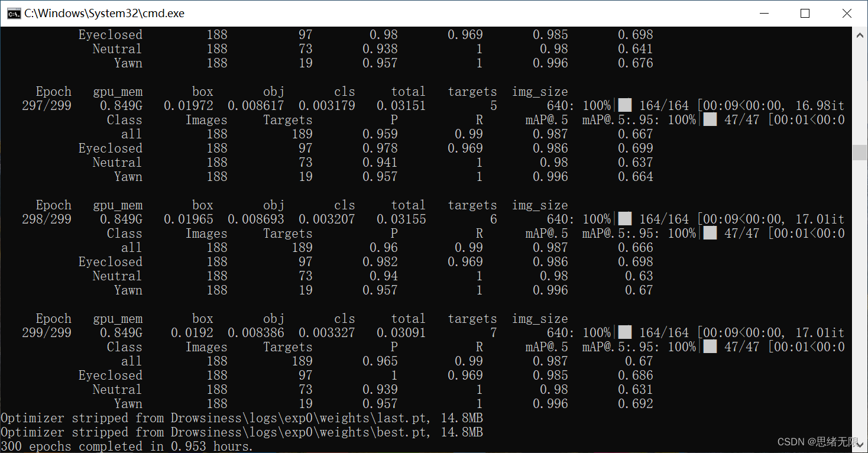Click the precision value 0.939

point(380,390)
